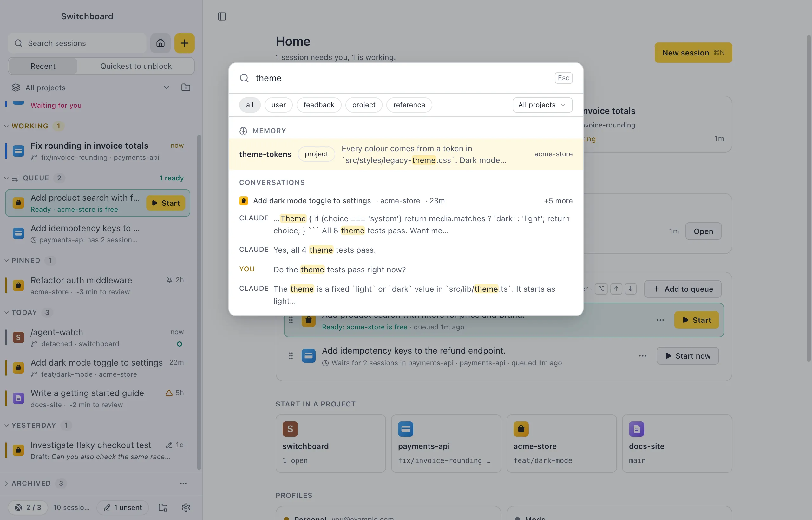Switch to Quickest to unblock tab
The height and width of the screenshot is (520, 812).
click(136, 66)
